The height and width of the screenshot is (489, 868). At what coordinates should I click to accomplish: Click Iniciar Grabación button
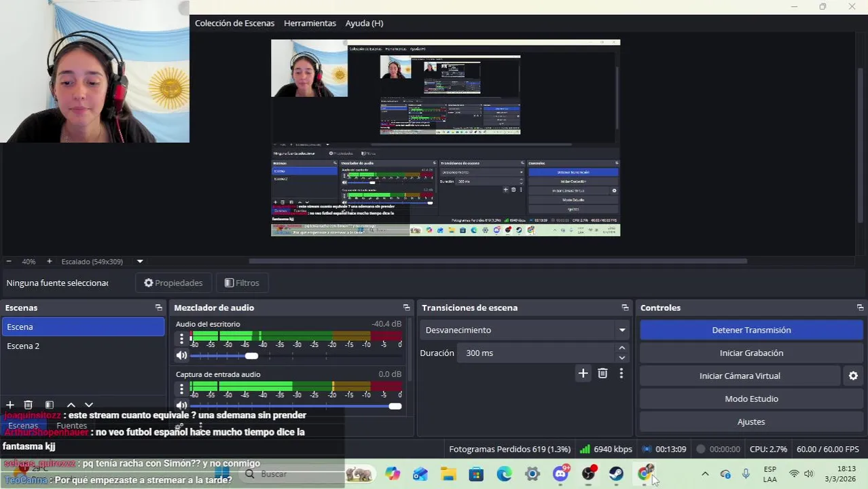(751, 353)
